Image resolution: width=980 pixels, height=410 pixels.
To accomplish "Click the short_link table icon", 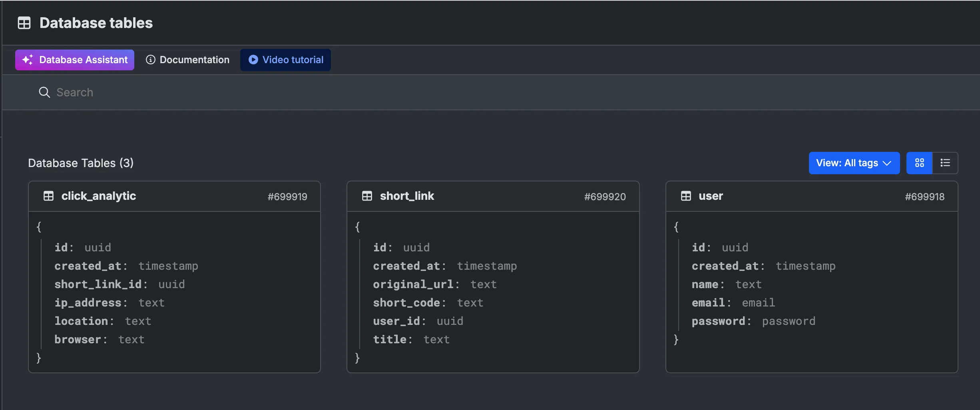I will pos(367,196).
